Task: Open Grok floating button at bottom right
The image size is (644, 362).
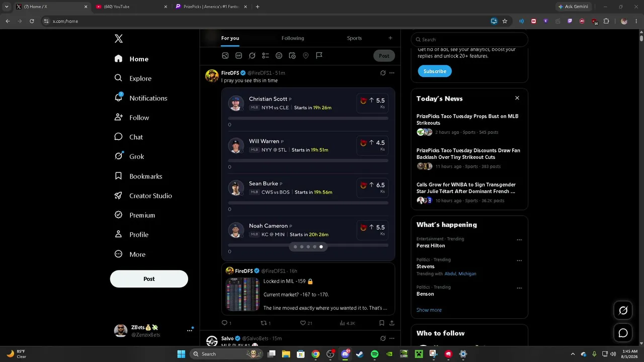Action: click(623, 310)
